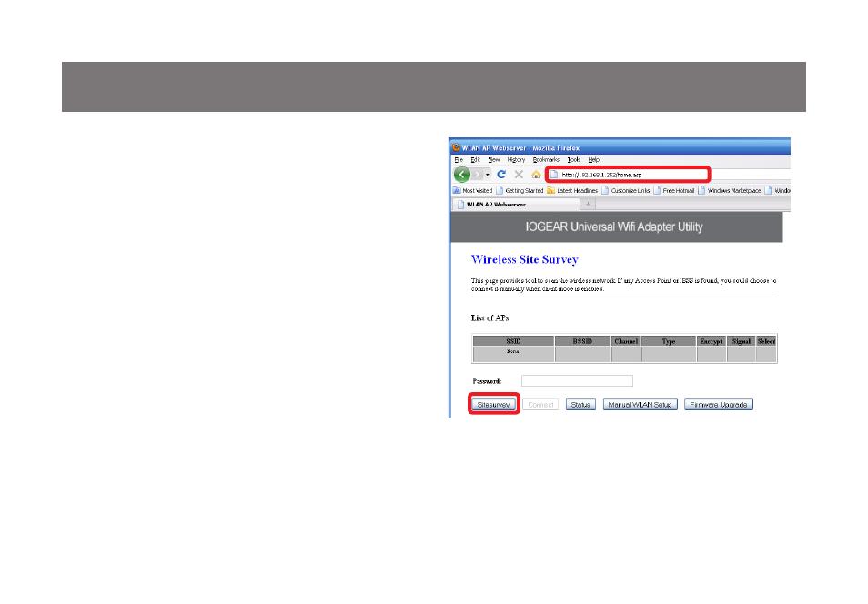Image resolution: width=868 pixels, height=604 pixels.
Task: Click the Firefox Back navigation button
Action: coord(461,175)
